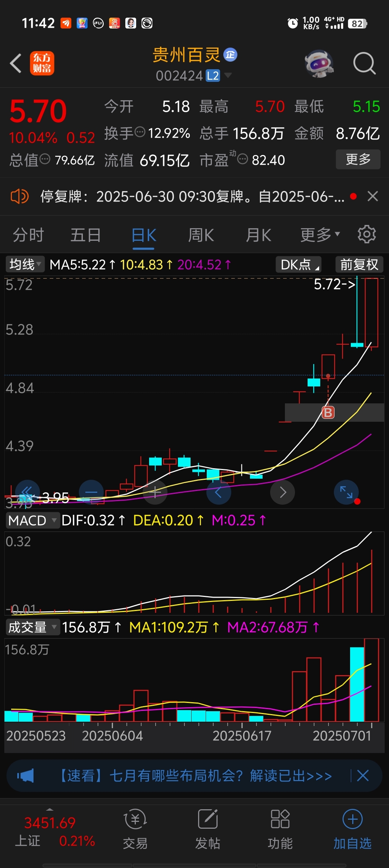Tap the latest red candlestick
The width and height of the screenshot is (389, 868).
pos(371,313)
